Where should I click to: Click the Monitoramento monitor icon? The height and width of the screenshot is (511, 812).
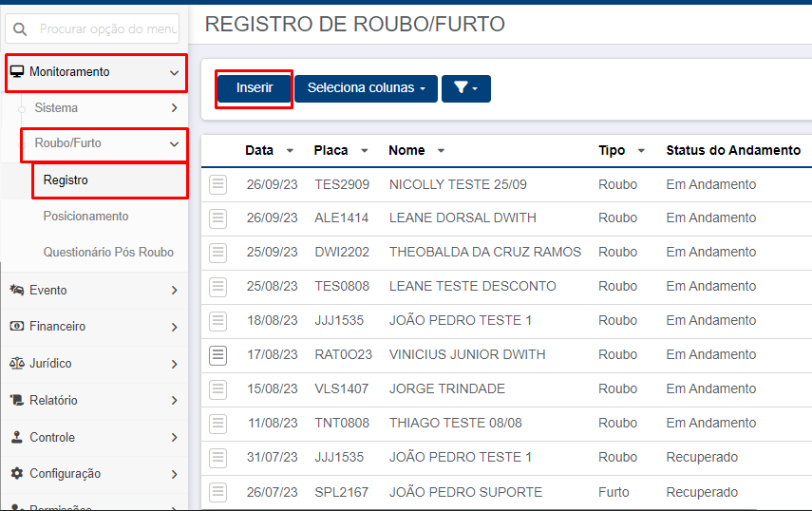point(17,71)
